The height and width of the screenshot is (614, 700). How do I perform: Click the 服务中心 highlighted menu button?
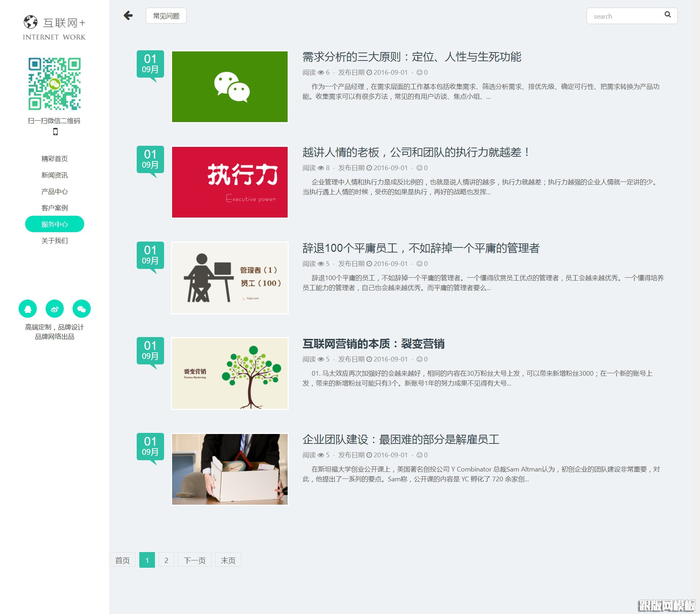[x=55, y=224]
